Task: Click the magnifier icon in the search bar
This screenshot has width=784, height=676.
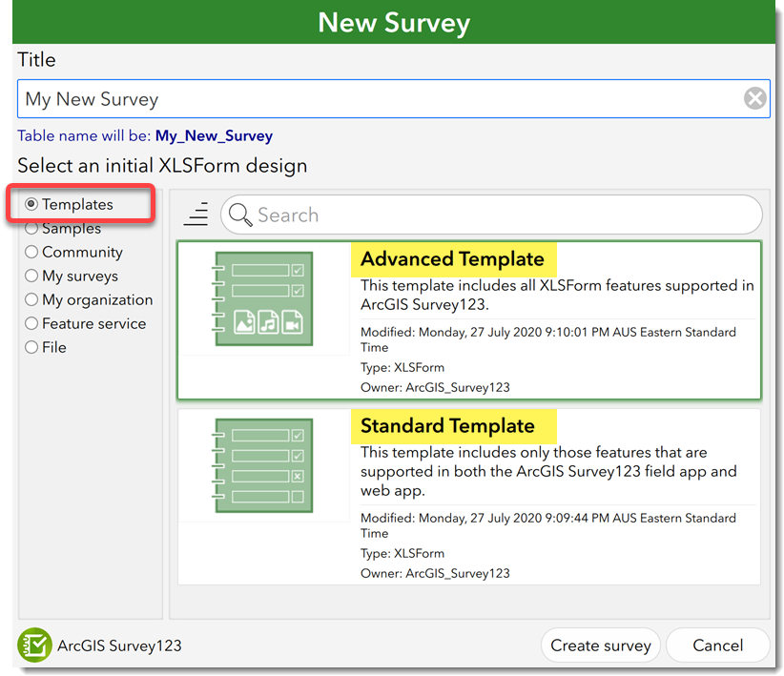Action: coord(239,215)
